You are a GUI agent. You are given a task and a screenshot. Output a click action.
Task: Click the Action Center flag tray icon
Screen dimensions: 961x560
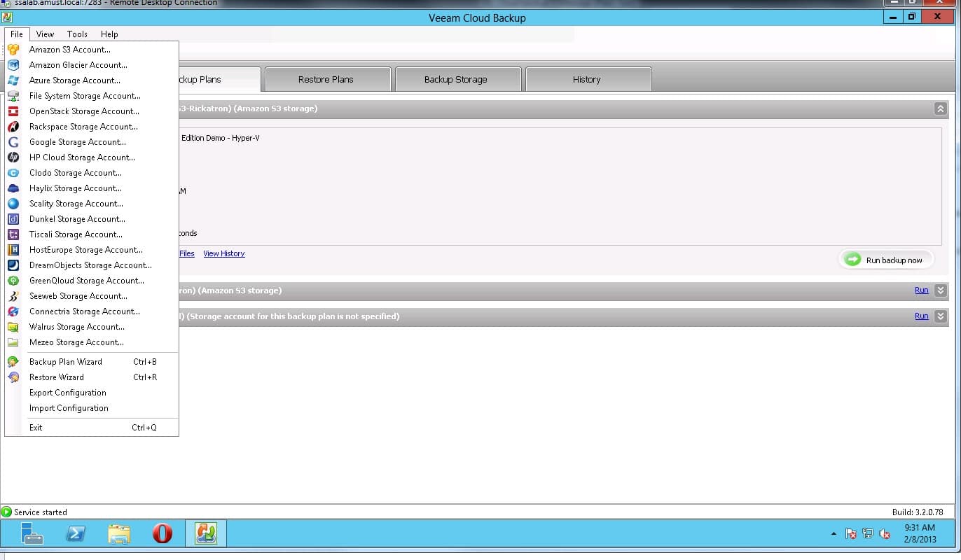[x=851, y=534]
